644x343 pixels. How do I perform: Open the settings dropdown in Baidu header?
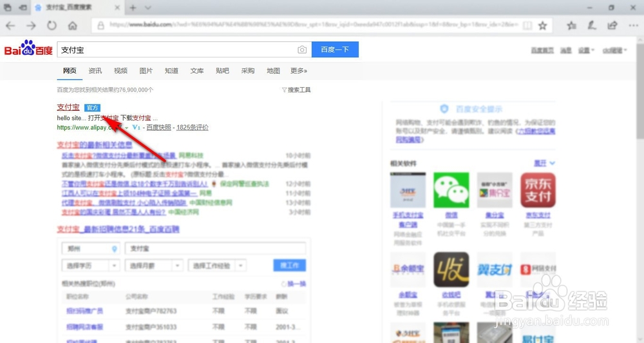pyautogui.click(x=586, y=50)
